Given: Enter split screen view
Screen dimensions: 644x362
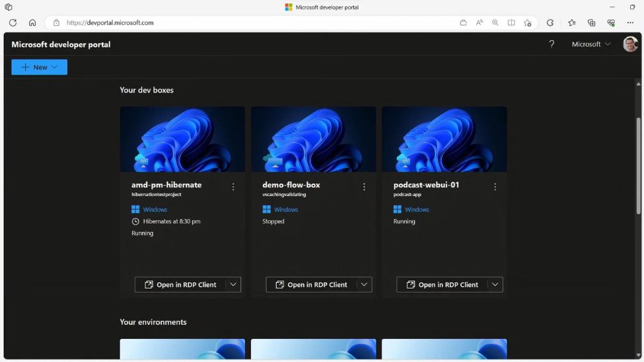Looking at the screenshot, I should click(511, 22).
